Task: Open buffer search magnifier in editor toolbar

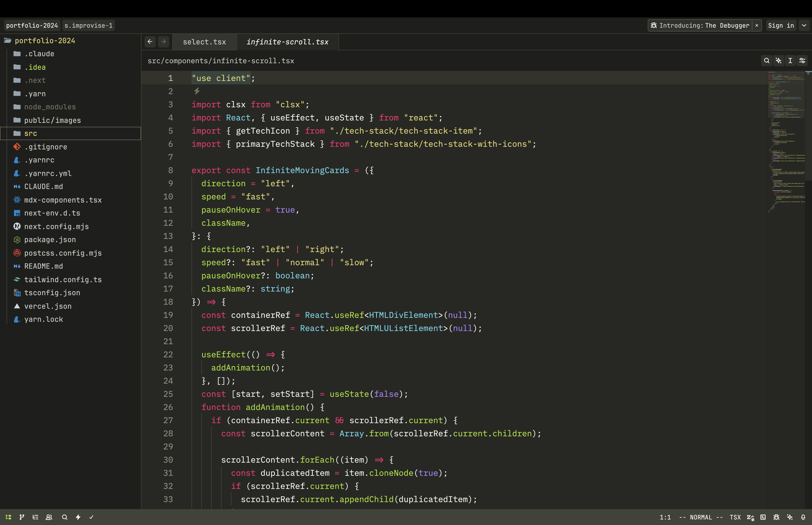Action: click(x=767, y=61)
